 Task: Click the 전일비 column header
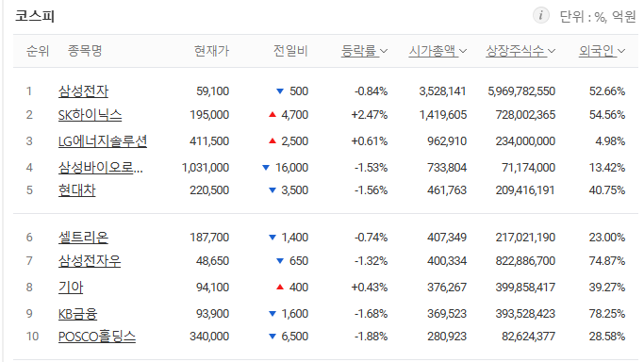pyautogui.click(x=290, y=51)
